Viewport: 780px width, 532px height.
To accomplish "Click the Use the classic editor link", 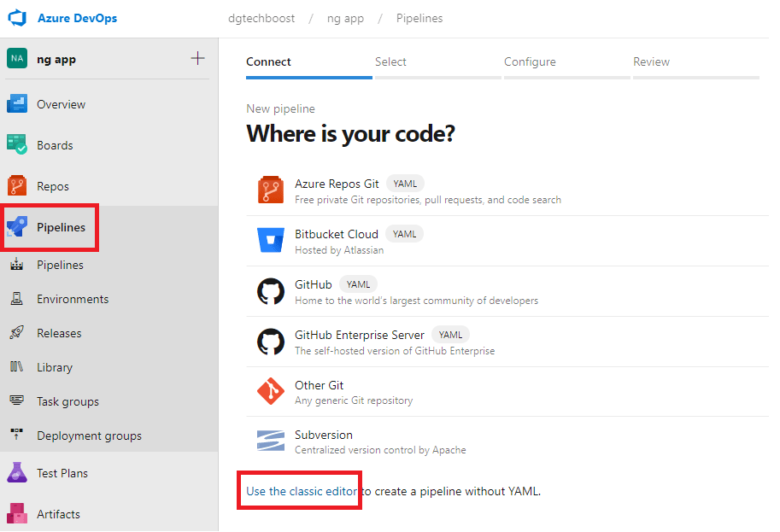I will click(x=301, y=491).
